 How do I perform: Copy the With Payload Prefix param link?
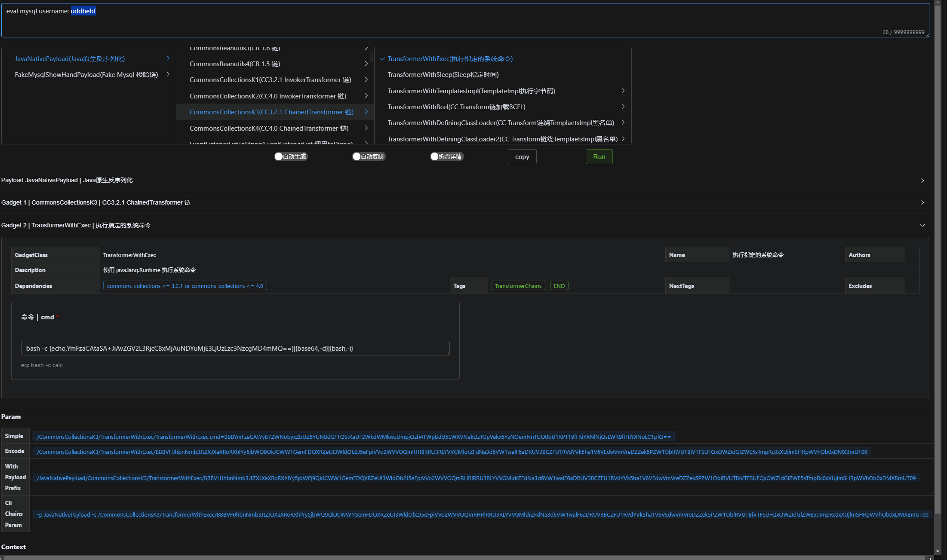point(476,478)
